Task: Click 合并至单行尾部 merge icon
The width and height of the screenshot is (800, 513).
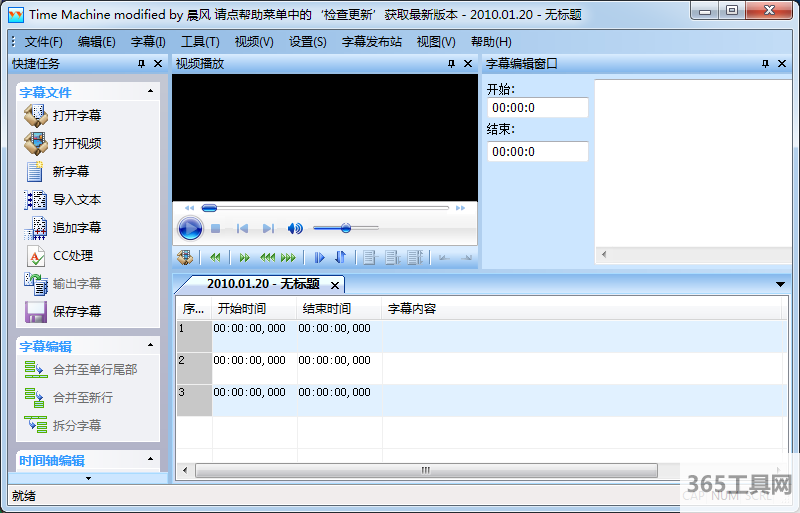Action: click(x=36, y=370)
